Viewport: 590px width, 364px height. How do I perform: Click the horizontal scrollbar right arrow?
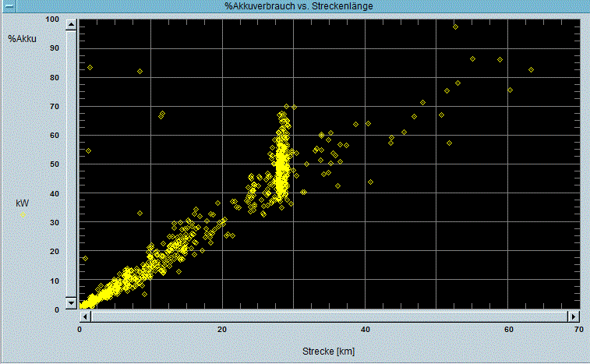(x=574, y=316)
